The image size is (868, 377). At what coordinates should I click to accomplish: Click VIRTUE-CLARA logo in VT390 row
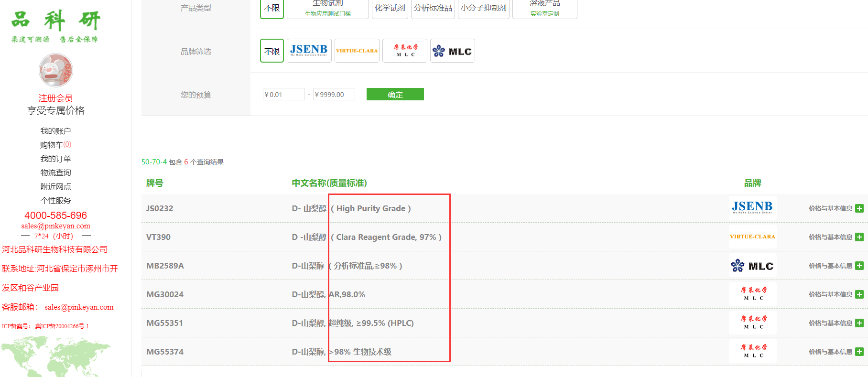[x=752, y=237]
